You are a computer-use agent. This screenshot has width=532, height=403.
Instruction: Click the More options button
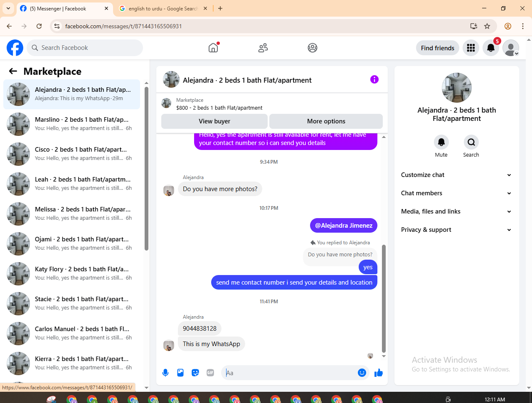pyautogui.click(x=326, y=121)
